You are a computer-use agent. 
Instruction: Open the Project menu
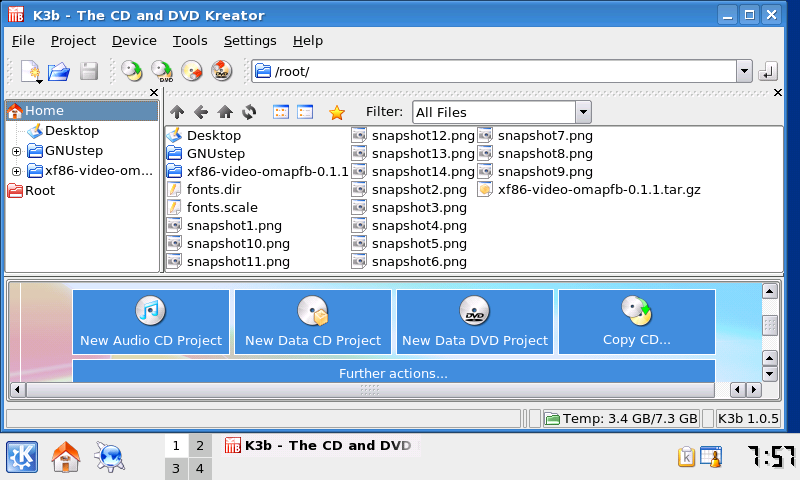73,41
